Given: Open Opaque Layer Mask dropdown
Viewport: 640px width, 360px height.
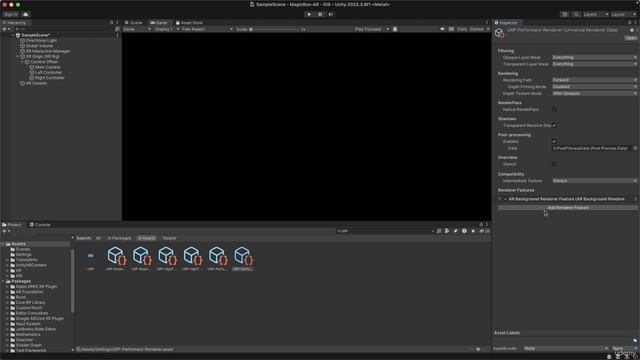Looking at the screenshot, I should click(594, 58).
